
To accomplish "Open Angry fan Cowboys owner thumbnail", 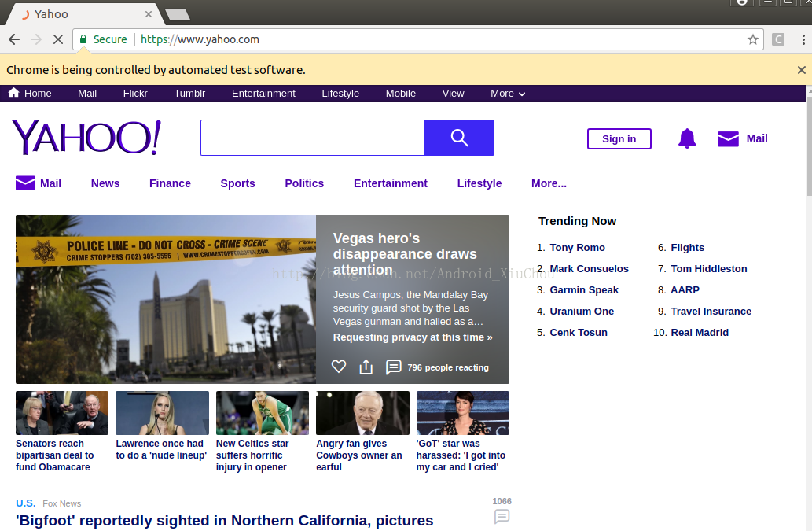I will [362, 413].
